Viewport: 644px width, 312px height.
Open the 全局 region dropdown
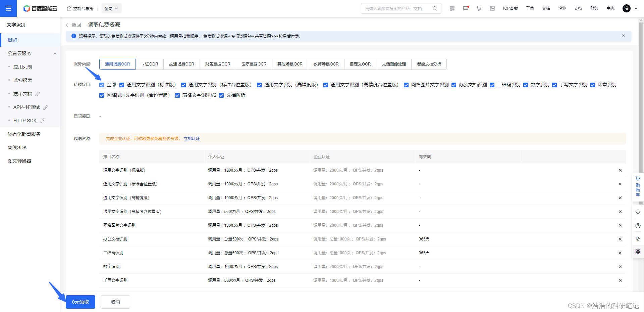111,8
